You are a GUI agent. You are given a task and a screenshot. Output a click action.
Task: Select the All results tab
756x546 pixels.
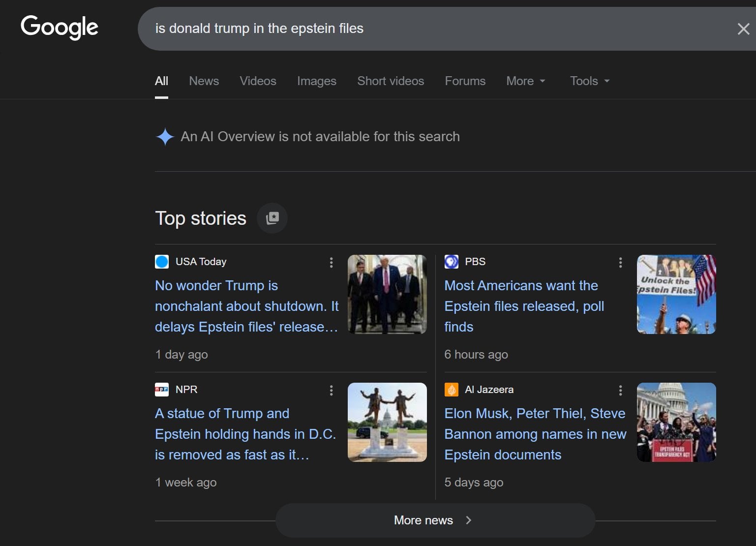(161, 81)
